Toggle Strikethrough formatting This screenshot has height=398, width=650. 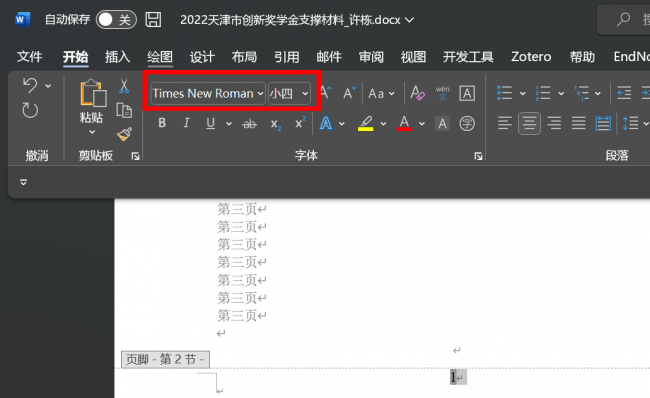tap(250, 124)
